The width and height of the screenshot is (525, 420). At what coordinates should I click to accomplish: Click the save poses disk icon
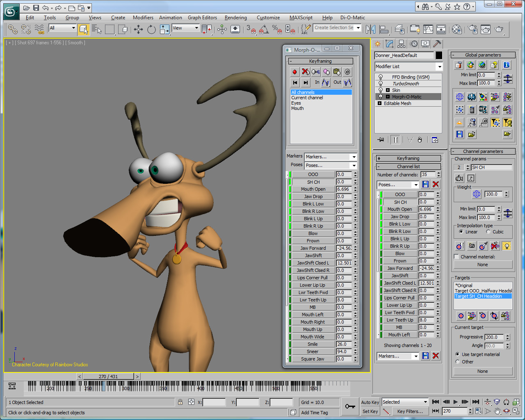point(425,185)
